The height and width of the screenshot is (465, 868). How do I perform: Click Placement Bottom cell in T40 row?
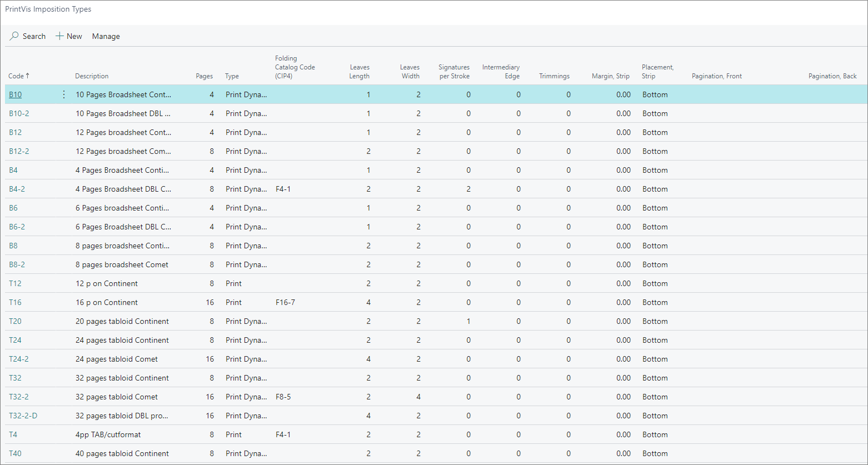655,453
